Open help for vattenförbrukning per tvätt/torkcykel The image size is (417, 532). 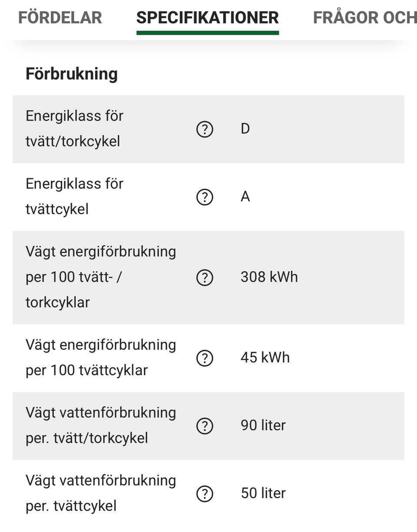point(205,426)
